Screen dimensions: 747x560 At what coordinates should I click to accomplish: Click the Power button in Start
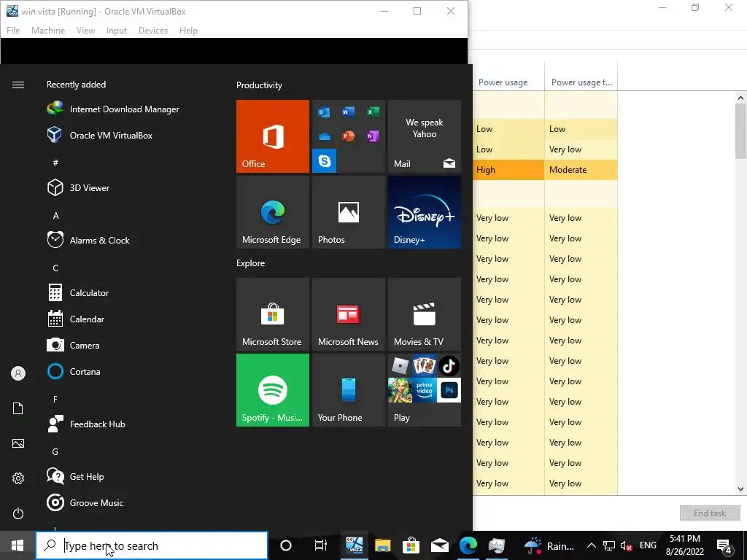[18, 513]
